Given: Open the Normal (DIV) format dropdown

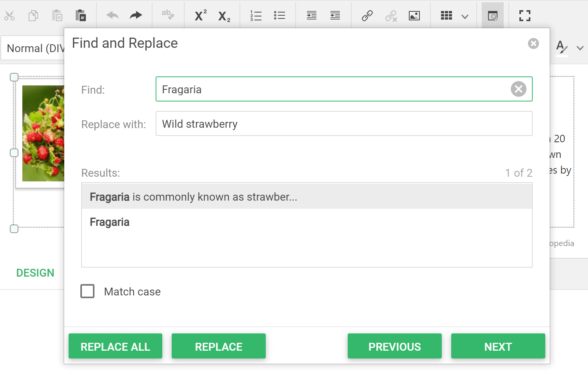Looking at the screenshot, I should pos(33,48).
